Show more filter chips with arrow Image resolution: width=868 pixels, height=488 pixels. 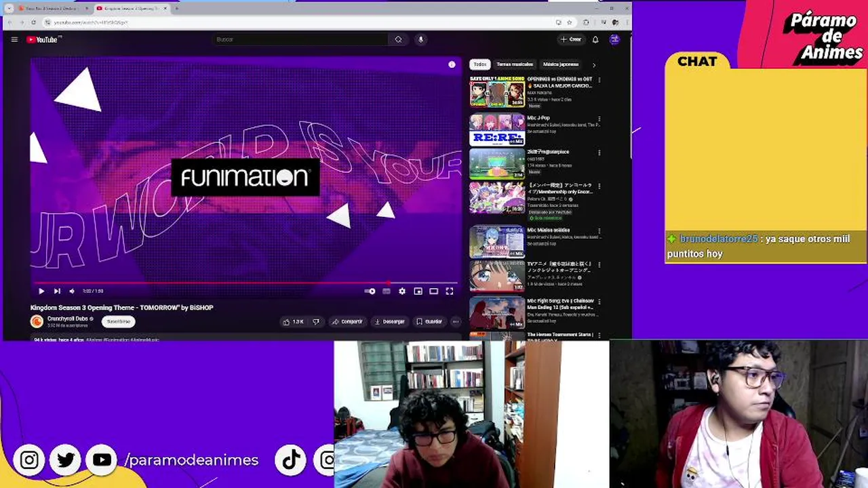pyautogui.click(x=594, y=64)
